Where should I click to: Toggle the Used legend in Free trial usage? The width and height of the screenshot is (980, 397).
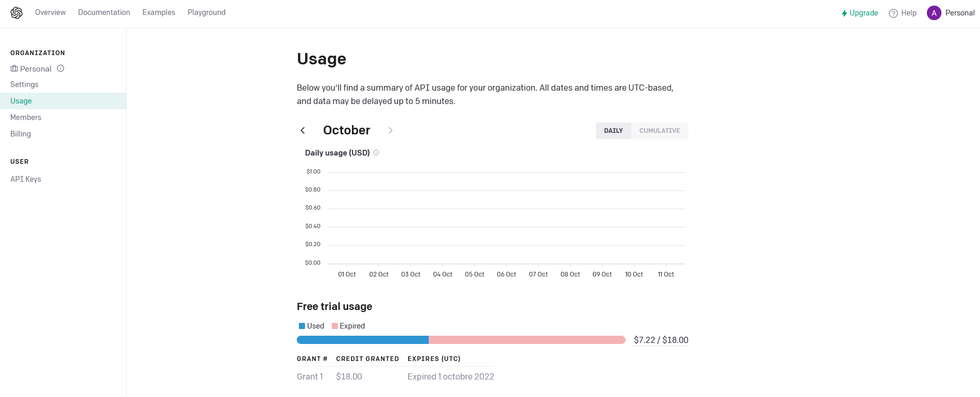[x=311, y=325]
